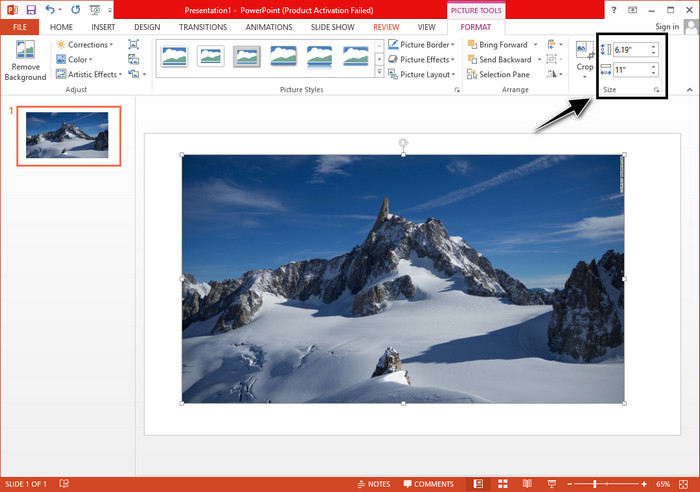
Task: Open the Undo history dropdown arrow
Action: (60, 9)
